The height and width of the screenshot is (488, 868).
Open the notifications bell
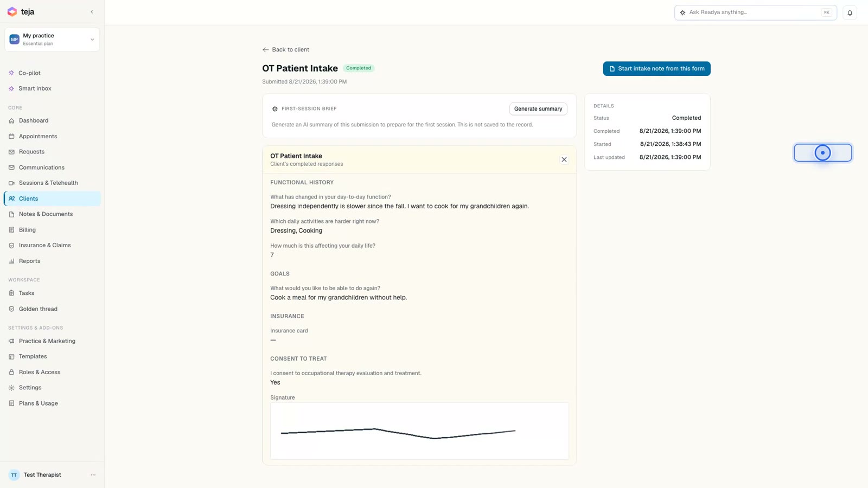click(850, 12)
